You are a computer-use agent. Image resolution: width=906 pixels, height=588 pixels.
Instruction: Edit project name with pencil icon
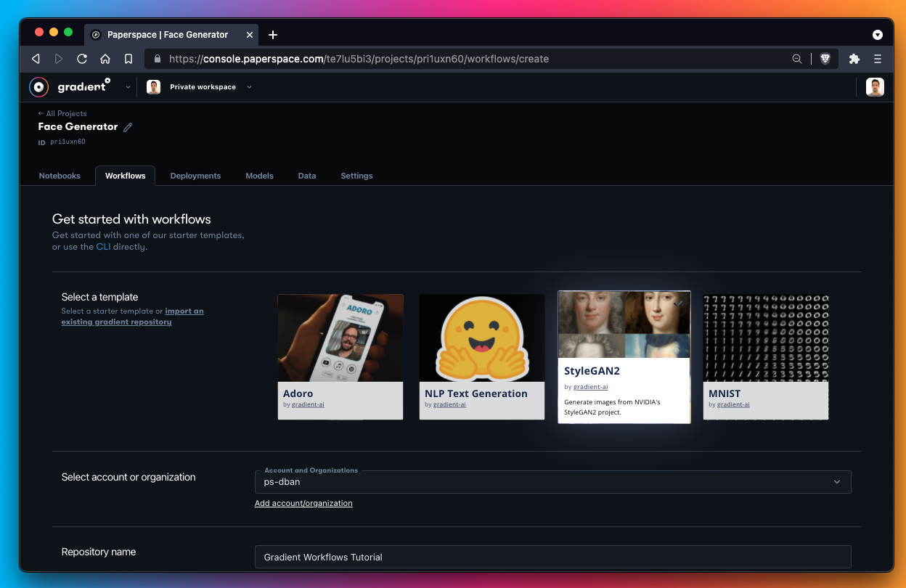(128, 127)
